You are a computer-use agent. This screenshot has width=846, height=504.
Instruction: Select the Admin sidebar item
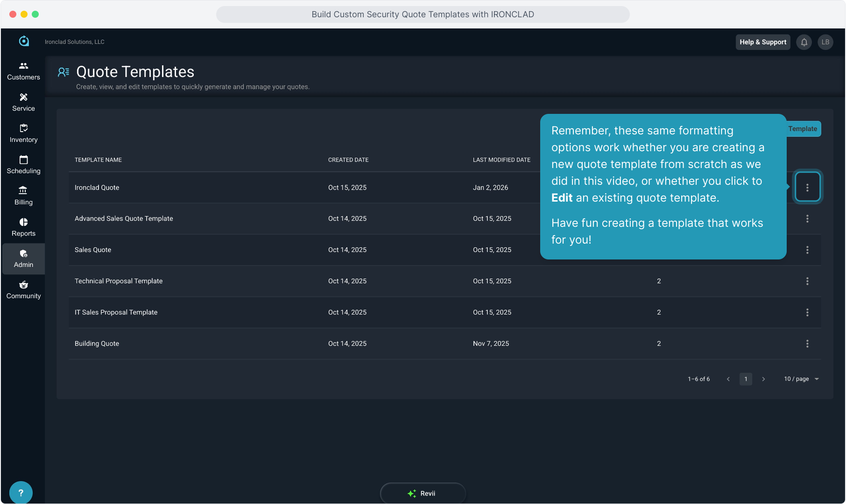point(23,259)
